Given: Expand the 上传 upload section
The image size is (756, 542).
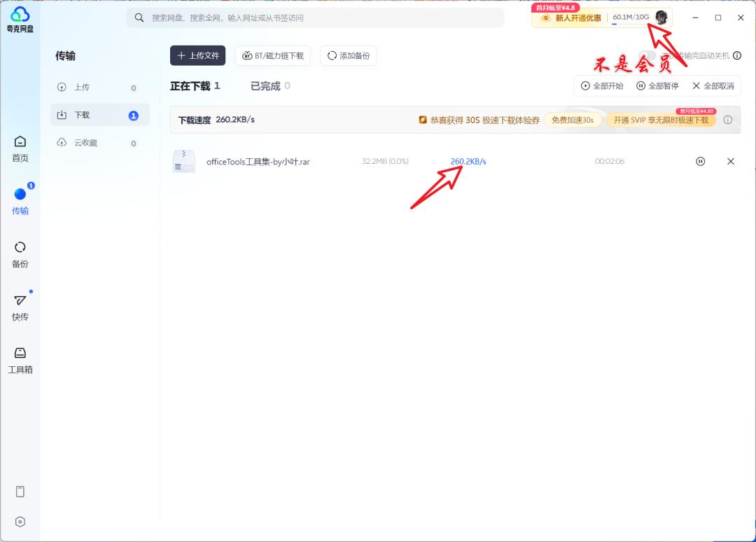Looking at the screenshot, I should coord(99,87).
